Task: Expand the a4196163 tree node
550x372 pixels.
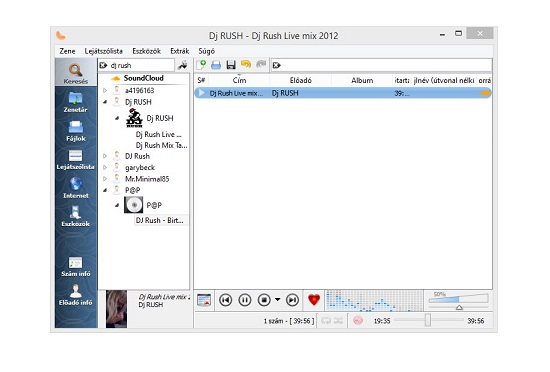Action: [x=105, y=90]
